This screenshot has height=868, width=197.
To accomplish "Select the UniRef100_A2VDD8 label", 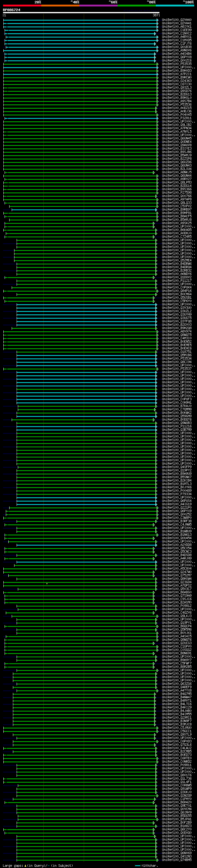I will click(x=176, y=545).
